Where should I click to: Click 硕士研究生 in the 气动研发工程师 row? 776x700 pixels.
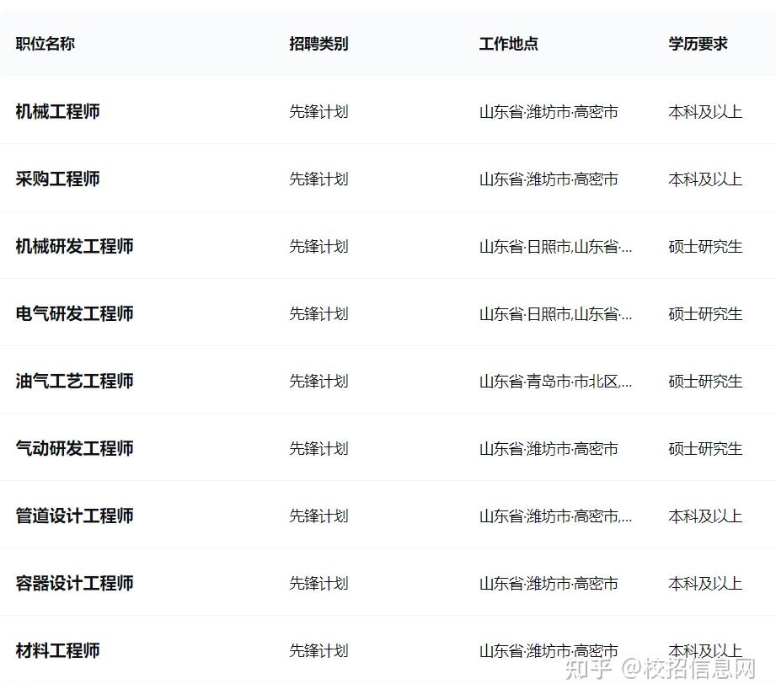pos(705,448)
